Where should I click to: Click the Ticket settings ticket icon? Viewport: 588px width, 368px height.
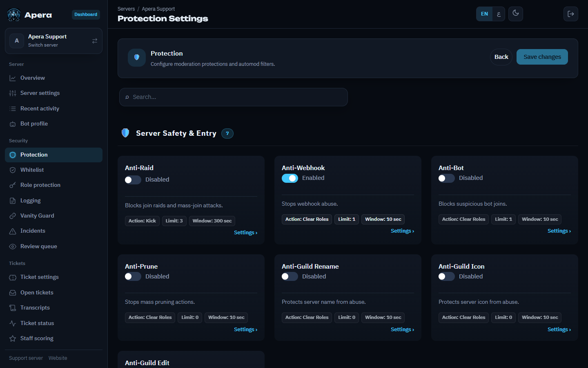pos(13,277)
